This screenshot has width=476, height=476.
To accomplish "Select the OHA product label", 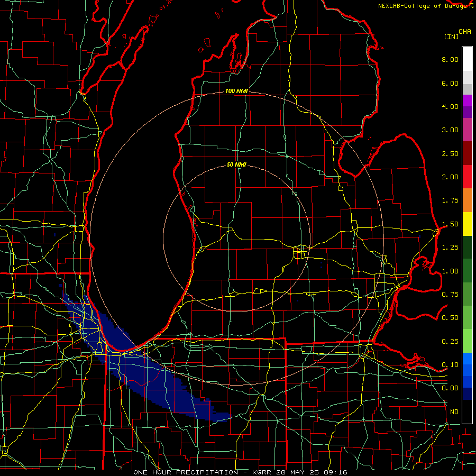I will point(465,32).
